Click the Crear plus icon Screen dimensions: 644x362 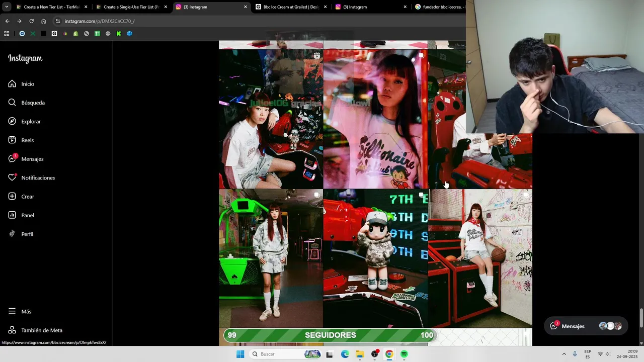(12, 197)
